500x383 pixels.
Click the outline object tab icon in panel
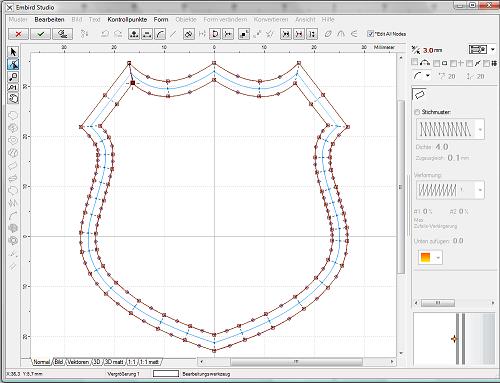419,94
